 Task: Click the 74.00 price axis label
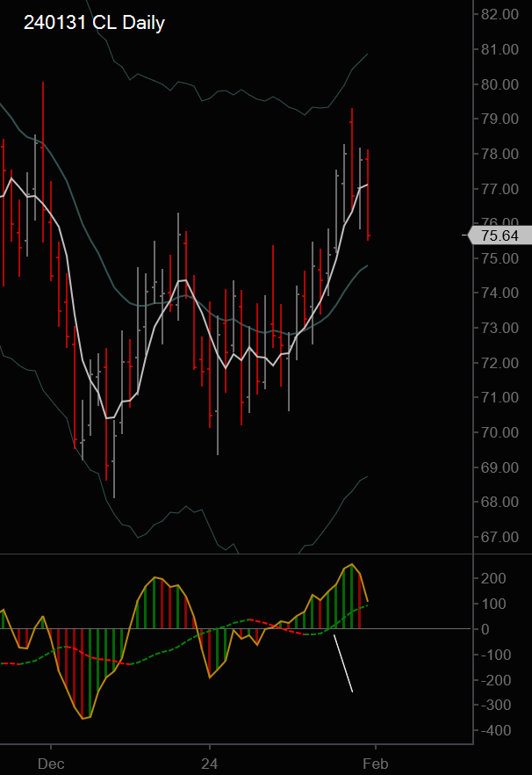click(500, 293)
